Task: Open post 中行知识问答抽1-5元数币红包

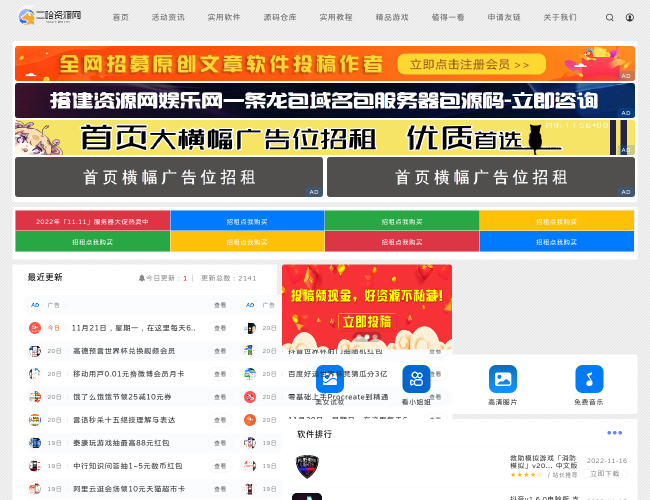Action: coord(128,466)
